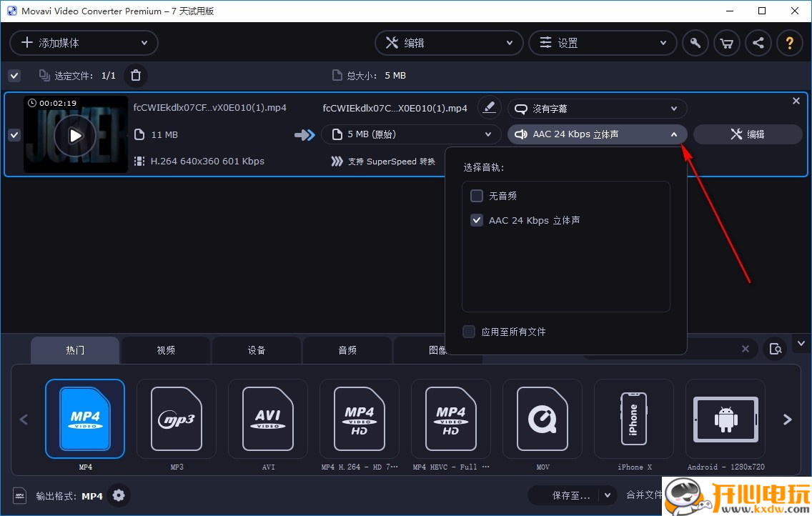Enable the 无音频 checkbox

pos(477,196)
